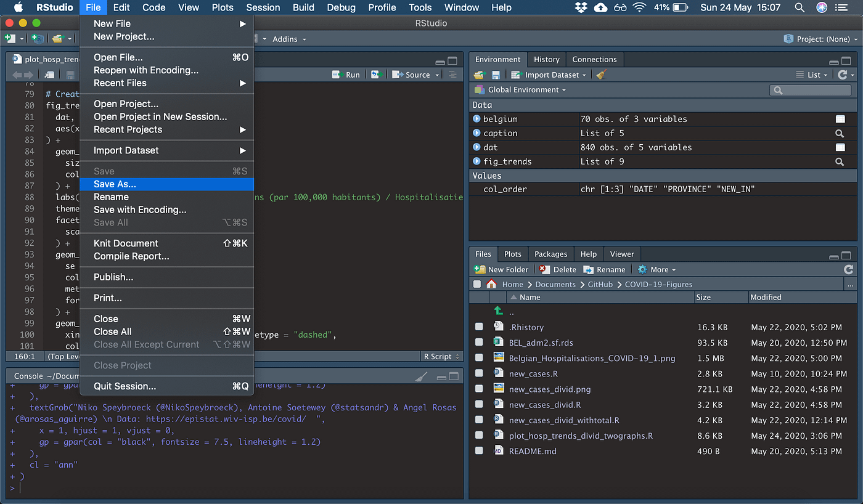
Task: Tick checkbox for new_cases_divid_withtotal.R file
Action: [x=479, y=420]
